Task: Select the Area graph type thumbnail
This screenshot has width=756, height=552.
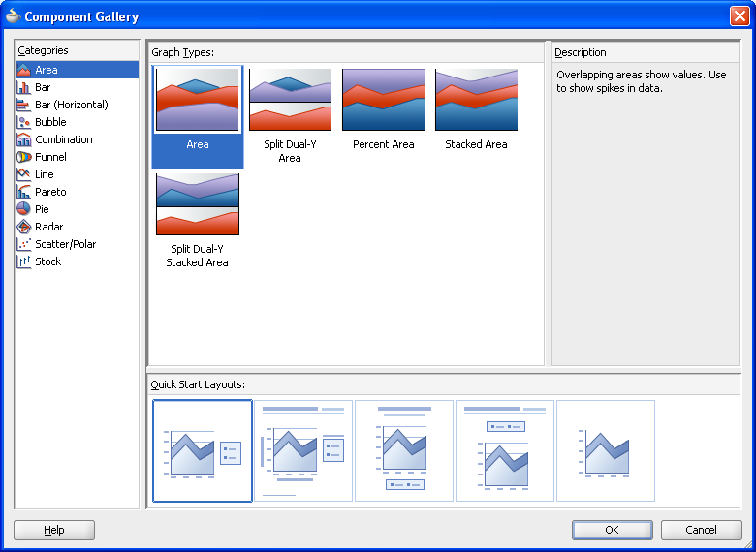Action: pos(198,100)
